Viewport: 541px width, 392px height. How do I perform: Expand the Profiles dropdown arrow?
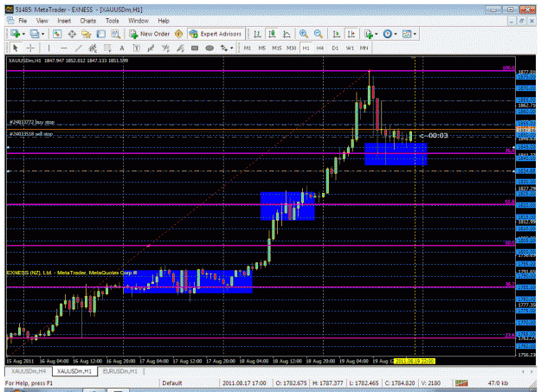coord(42,34)
